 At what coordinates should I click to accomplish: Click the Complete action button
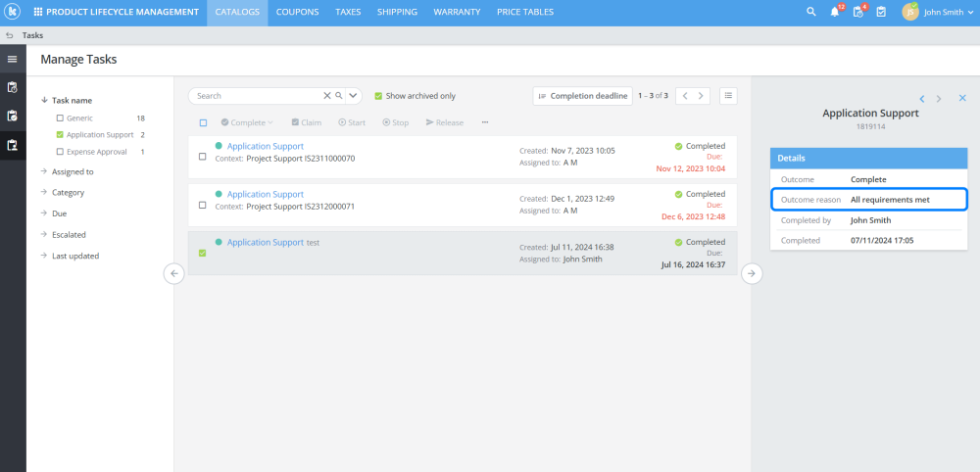point(247,122)
